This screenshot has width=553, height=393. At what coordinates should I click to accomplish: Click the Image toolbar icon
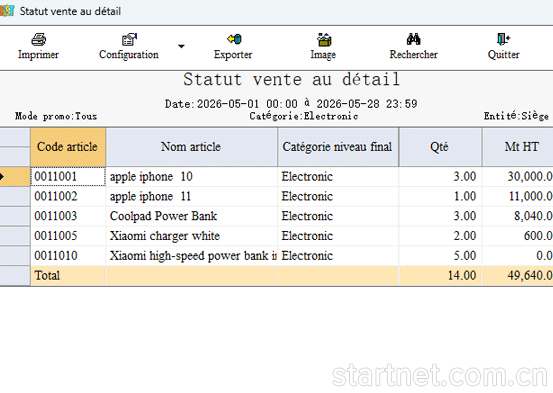coord(323,40)
